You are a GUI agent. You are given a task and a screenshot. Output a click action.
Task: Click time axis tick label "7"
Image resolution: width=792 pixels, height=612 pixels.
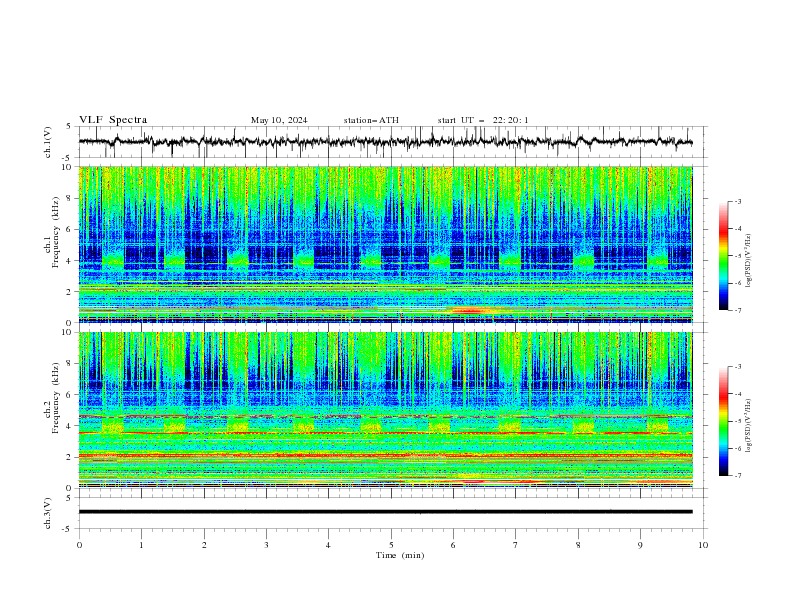click(x=516, y=545)
